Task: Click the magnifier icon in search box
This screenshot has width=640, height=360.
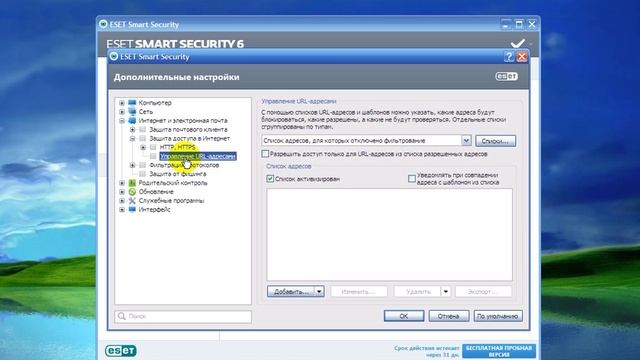Action: point(122,316)
